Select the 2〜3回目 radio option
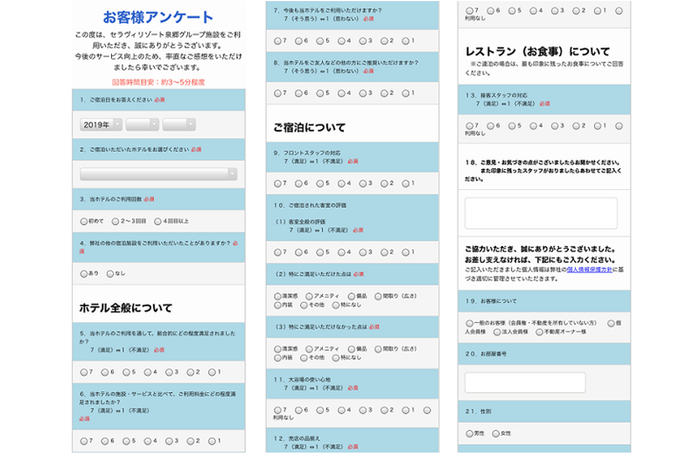700x458 pixels. tap(113, 221)
